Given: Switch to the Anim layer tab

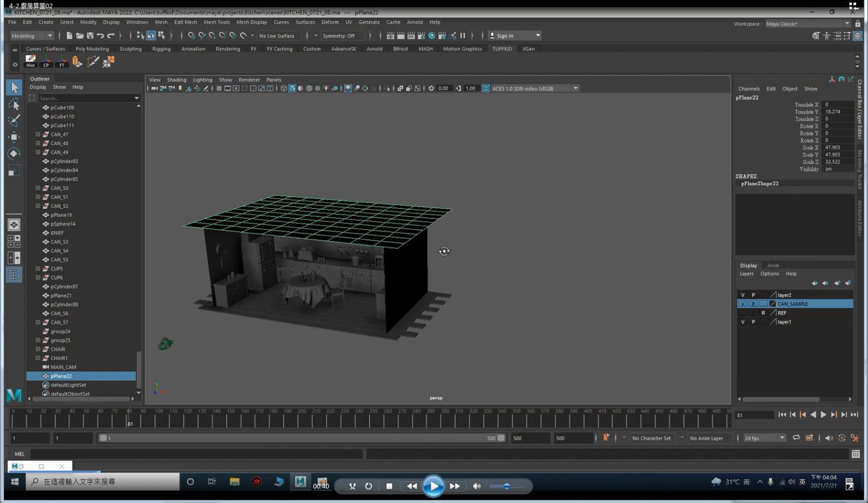Looking at the screenshot, I should (773, 266).
